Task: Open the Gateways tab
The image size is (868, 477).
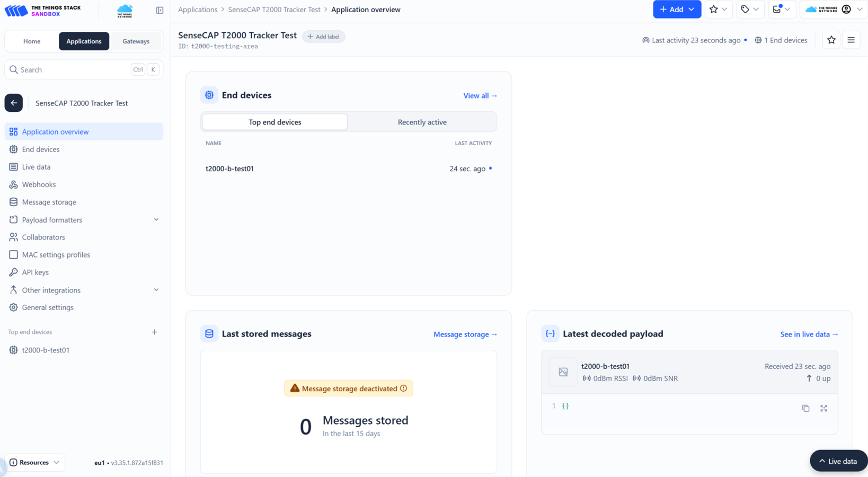Action: 136,41
